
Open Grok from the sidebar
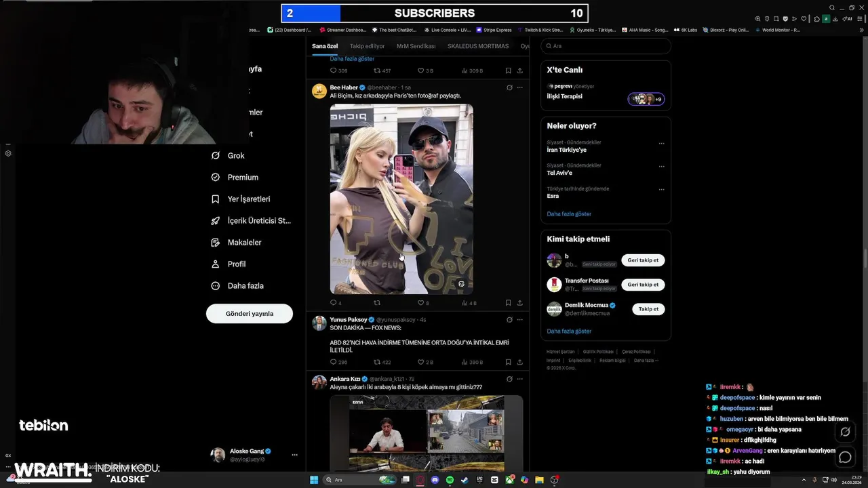(227, 156)
